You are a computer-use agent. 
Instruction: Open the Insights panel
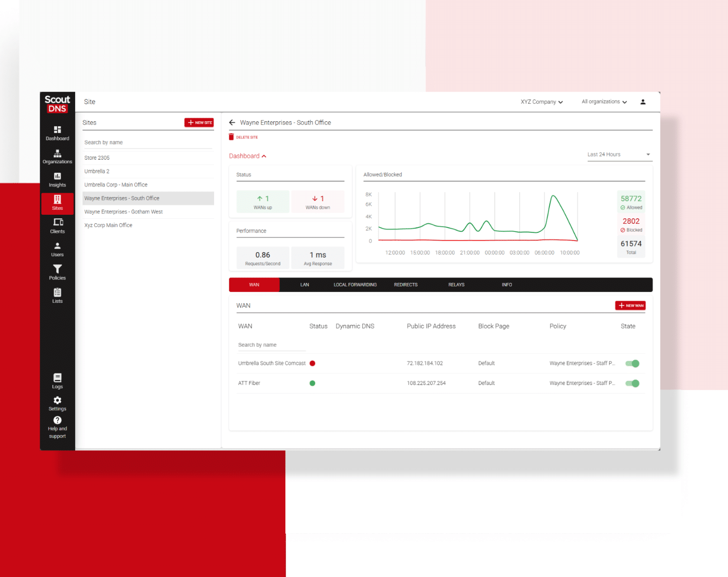[57, 180]
